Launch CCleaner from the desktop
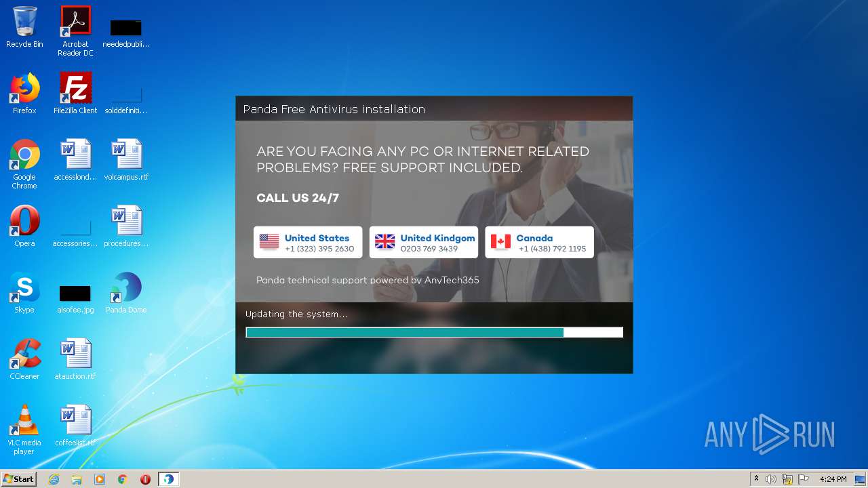The image size is (868, 488). 24,359
